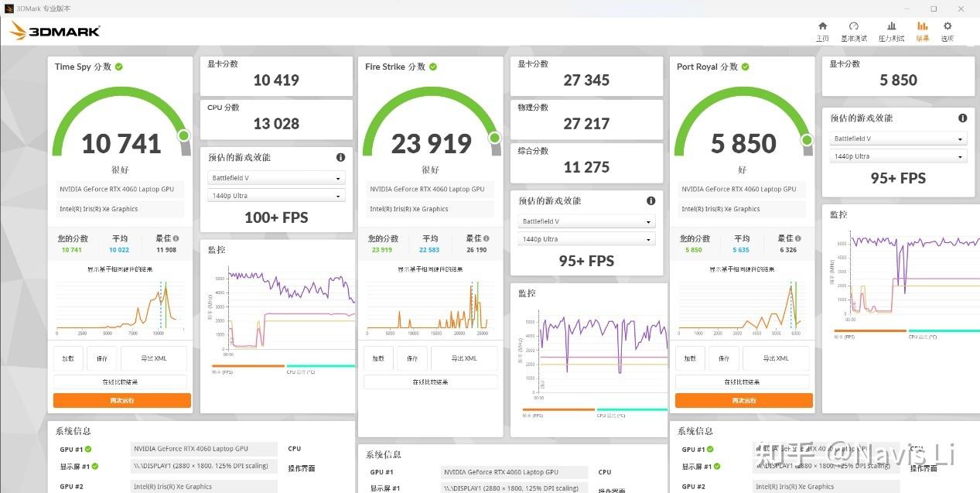This screenshot has height=493, width=980.
Task: Open the Options (选项) gear icon
Action: [948, 26]
